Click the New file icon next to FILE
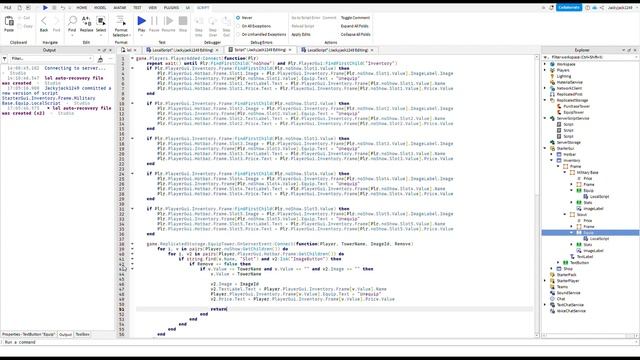 (x=19, y=7)
